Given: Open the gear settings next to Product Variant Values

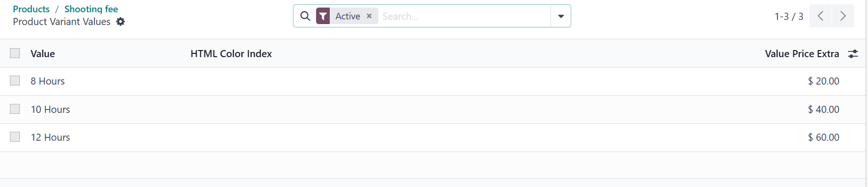Looking at the screenshot, I should click(x=121, y=22).
